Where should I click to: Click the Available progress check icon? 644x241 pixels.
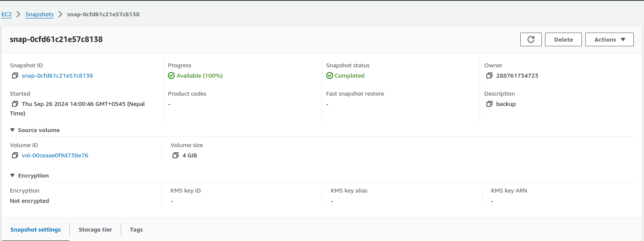click(171, 76)
